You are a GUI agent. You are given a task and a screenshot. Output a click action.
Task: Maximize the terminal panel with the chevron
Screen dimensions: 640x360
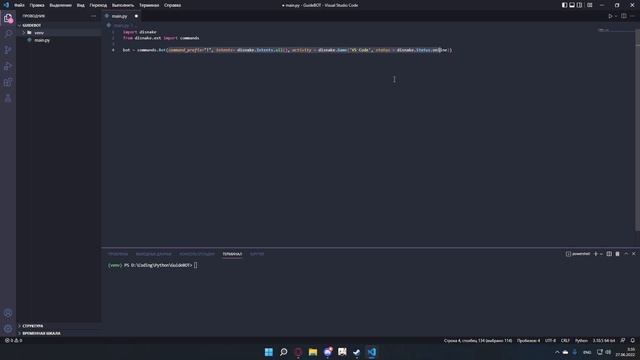pyautogui.click(x=626, y=254)
